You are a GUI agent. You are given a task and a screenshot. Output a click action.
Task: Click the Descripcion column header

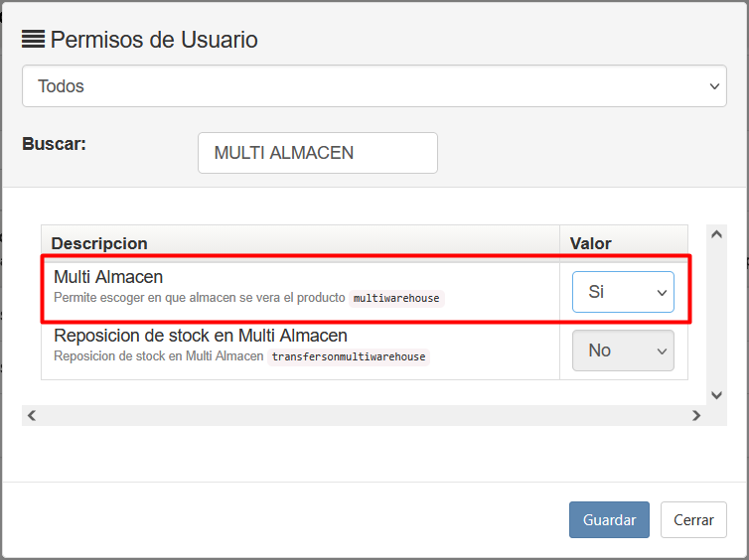click(99, 243)
